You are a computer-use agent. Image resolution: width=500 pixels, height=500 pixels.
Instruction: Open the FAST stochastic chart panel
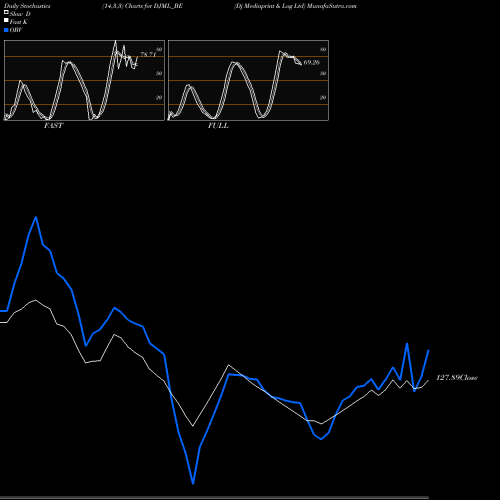point(84,80)
